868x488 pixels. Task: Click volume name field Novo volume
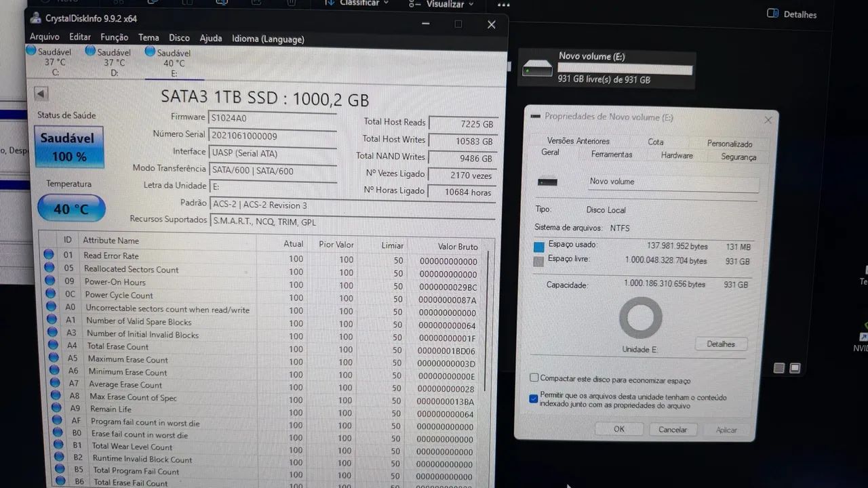(673, 183)
